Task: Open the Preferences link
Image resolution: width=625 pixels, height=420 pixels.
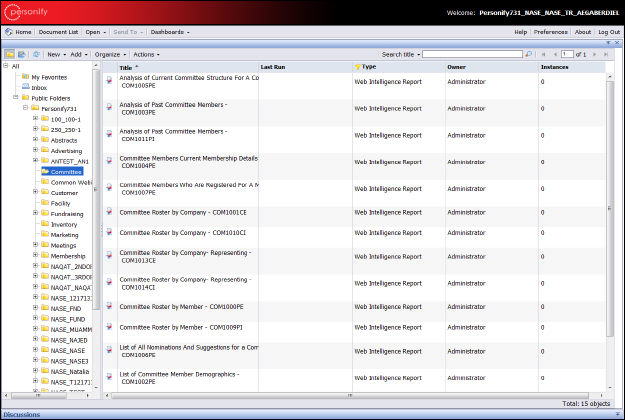Action: click(550, 32)
